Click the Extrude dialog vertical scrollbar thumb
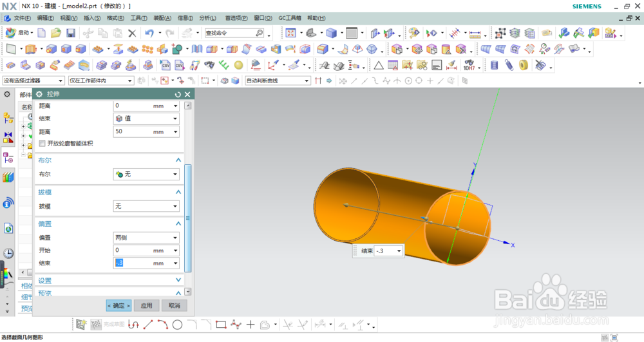Screen dimensions: 644x342 click(188, 218)
